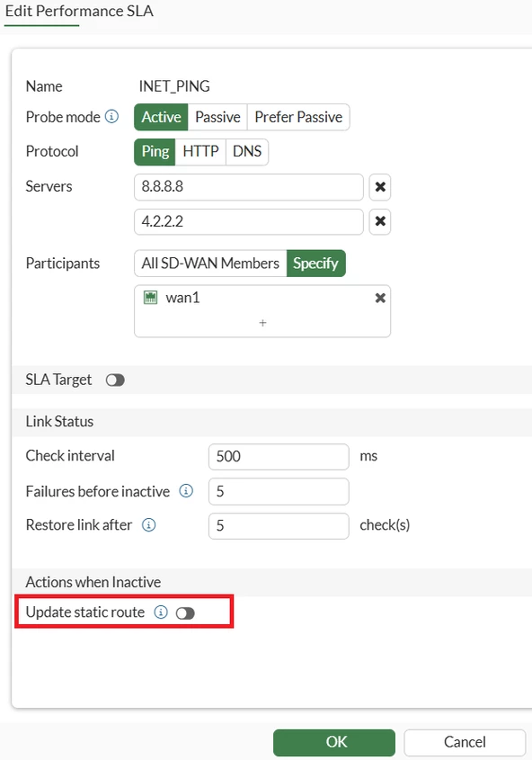
Task: Remove the 8.8.8.8 server entry
Action: pyautogui.click(x=380, y=186)
